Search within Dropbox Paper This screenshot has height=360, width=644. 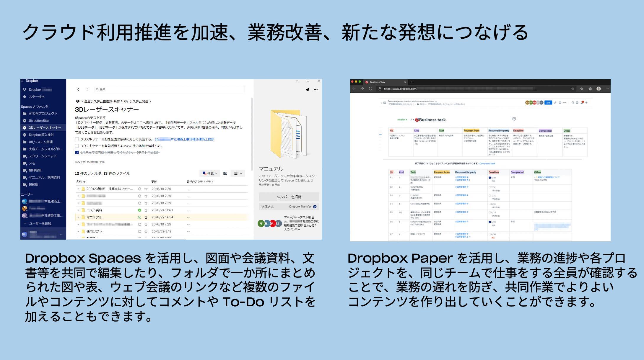coord(573,103)
